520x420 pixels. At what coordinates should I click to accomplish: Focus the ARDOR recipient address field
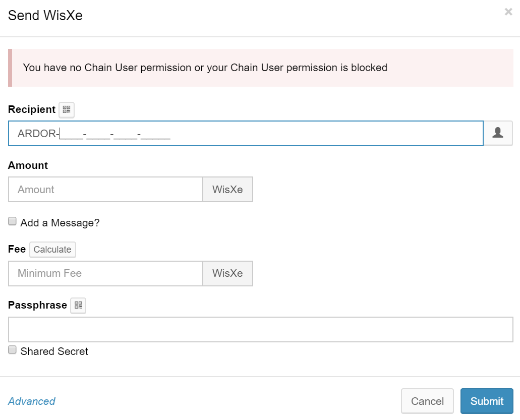click(x=246, y=134)
